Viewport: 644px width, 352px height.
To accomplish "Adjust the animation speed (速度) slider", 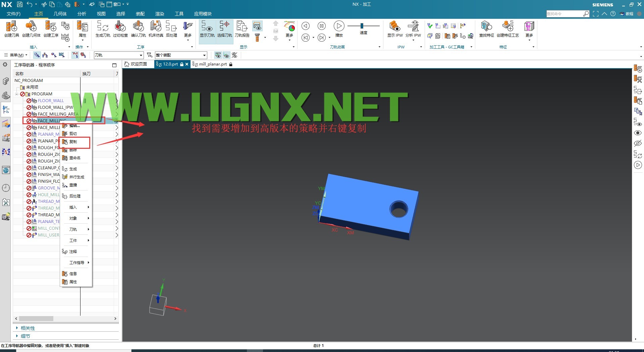I will 362,26.
